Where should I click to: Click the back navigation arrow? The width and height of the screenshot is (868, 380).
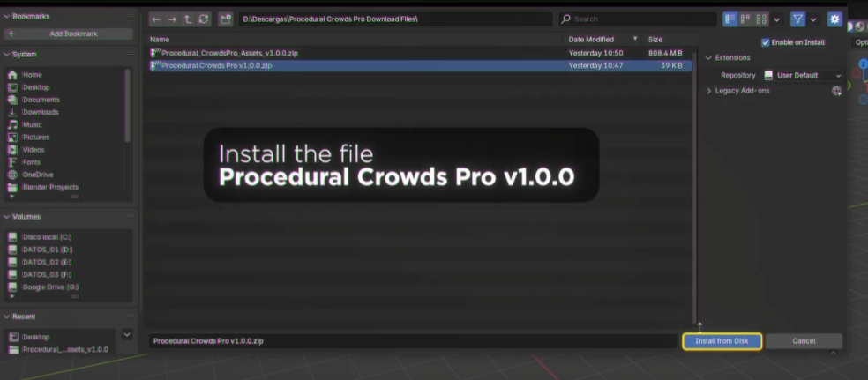point(156,19)
